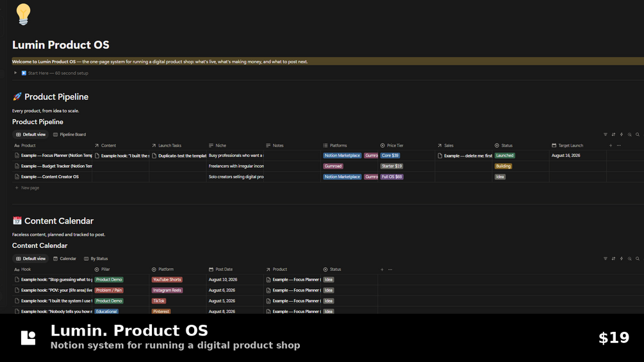Click the 'August 6, 2026' post date cell
This screenshot has width=644, height=362.
click(222, 290)
